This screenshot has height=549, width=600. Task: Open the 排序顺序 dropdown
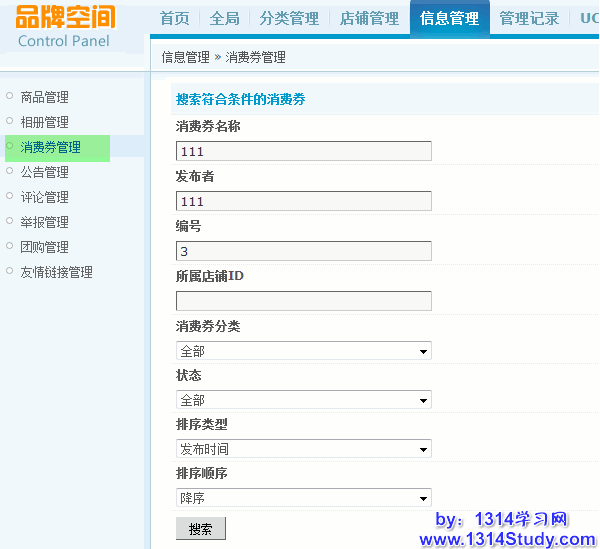(303, 498)
